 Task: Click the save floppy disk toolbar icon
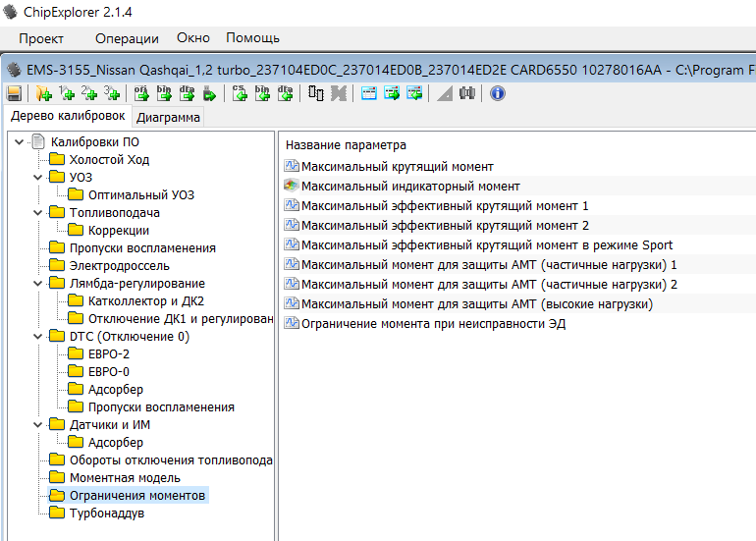14,93
